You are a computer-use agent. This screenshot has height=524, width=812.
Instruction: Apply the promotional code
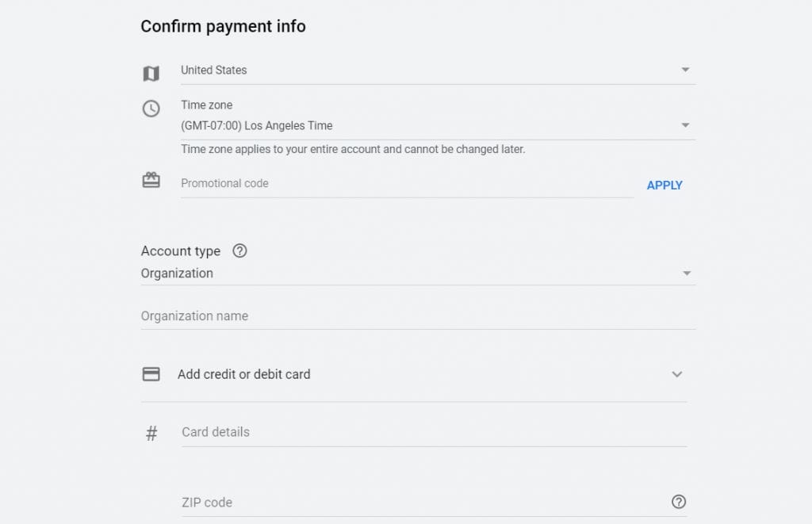point(665,185)
